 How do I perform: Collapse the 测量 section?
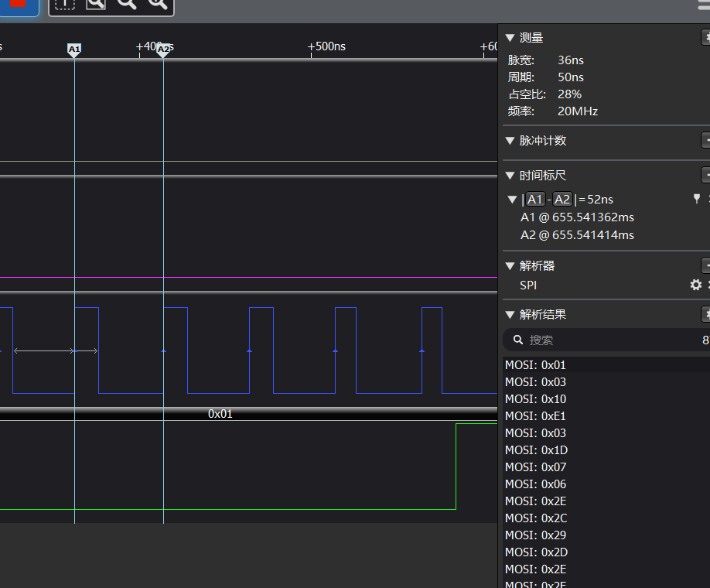(510, 38)
